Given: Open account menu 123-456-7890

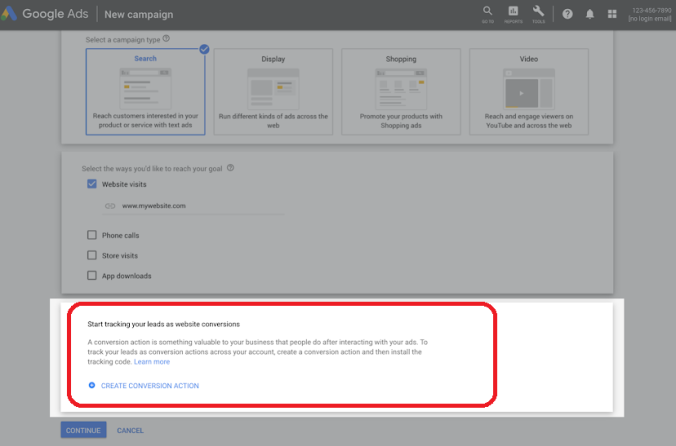Looking at the screenshot, I should [x=651, y=14].
